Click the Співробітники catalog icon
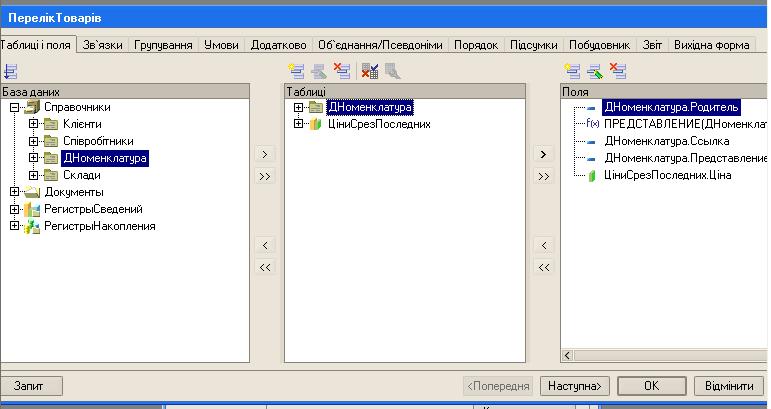 pyautogui.click(x=51, y=142)
